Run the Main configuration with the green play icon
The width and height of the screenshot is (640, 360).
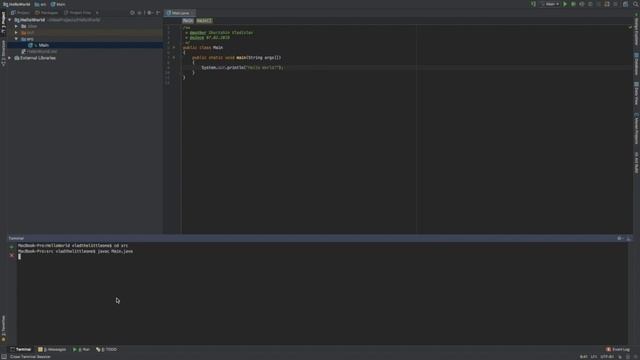coord(565,4)
